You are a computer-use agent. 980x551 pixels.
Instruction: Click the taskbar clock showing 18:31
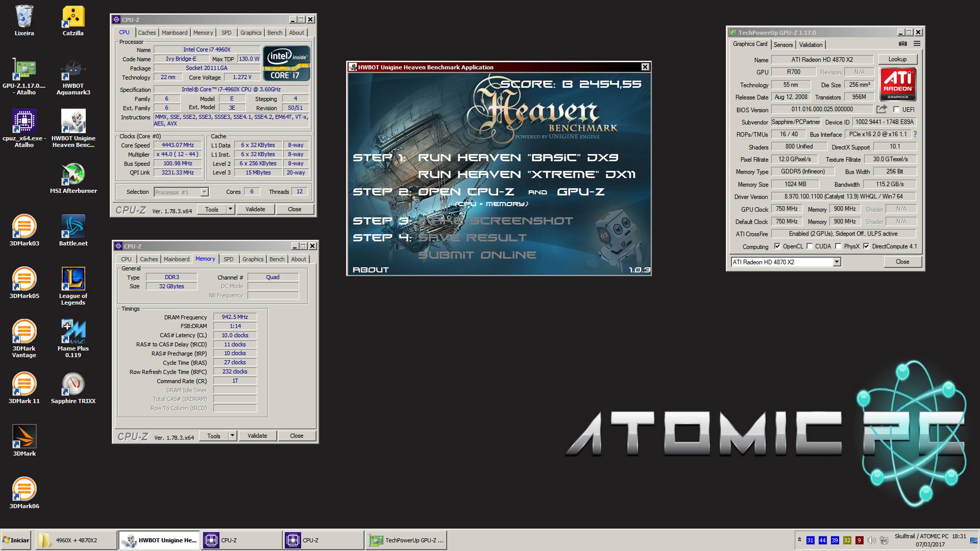(959, 536)
